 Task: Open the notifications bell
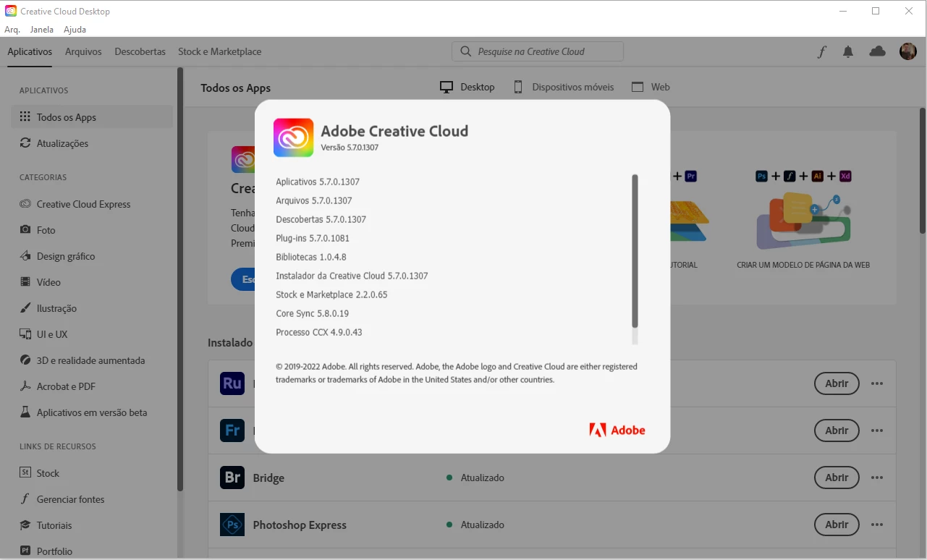click(848, 51)
